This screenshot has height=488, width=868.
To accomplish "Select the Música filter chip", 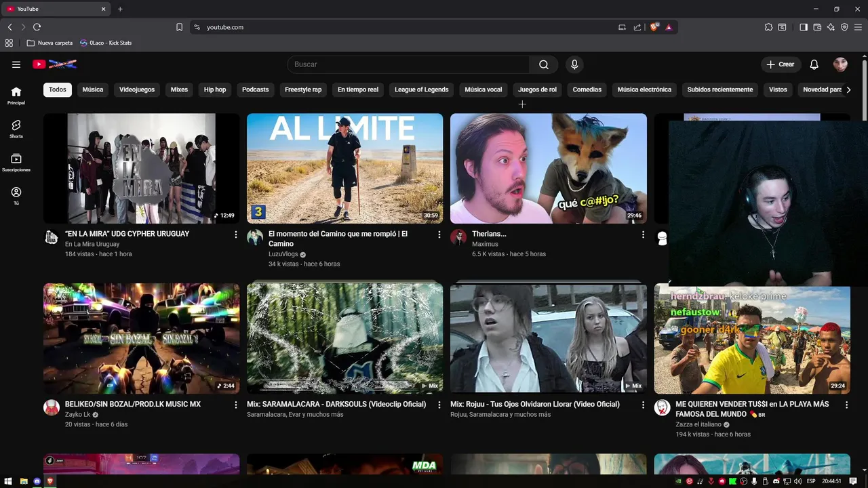I will (x=93, y=89).
